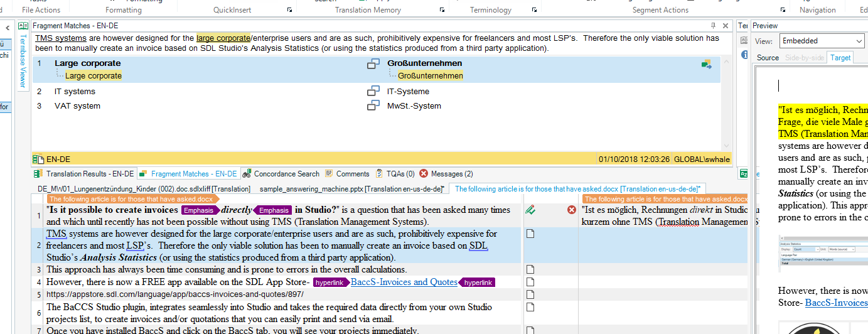Image resolution: width=868 pixels, height=334 pixels.
Task: Expand the Translation Memory group options launcher
Action: pyautogui.click(x=442, y=10)
